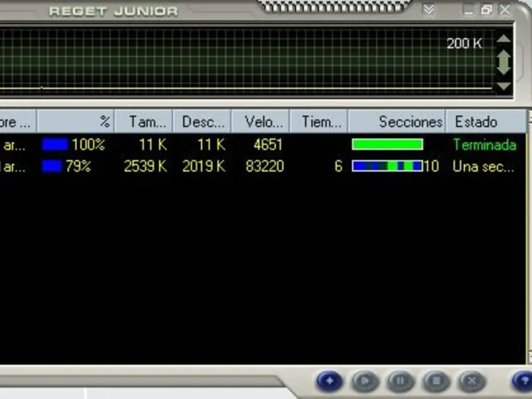
Task: Click the 79% progress value
Action: 78,166
